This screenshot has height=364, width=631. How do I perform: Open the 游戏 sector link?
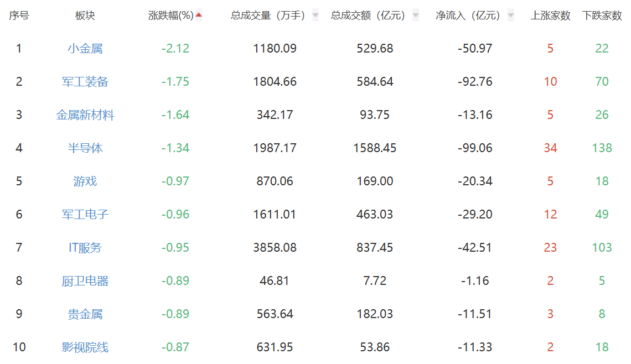coord(85,181)
